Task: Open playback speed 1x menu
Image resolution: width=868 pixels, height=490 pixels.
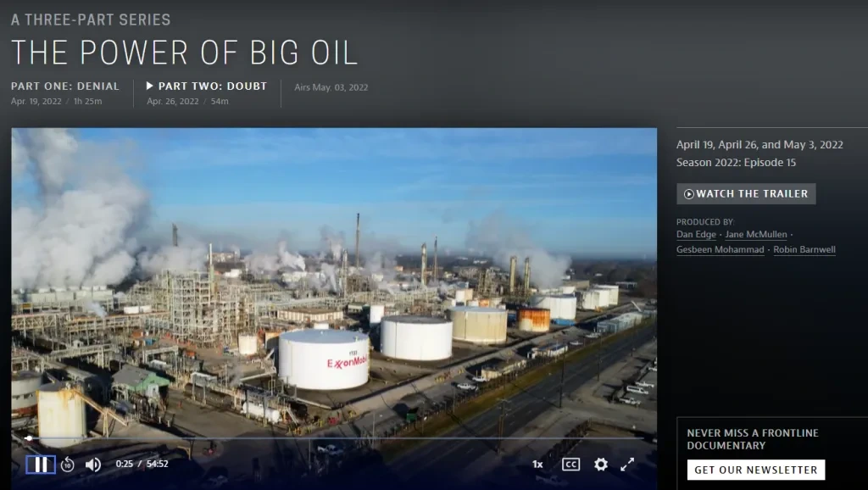Action: tap(537, 465)
